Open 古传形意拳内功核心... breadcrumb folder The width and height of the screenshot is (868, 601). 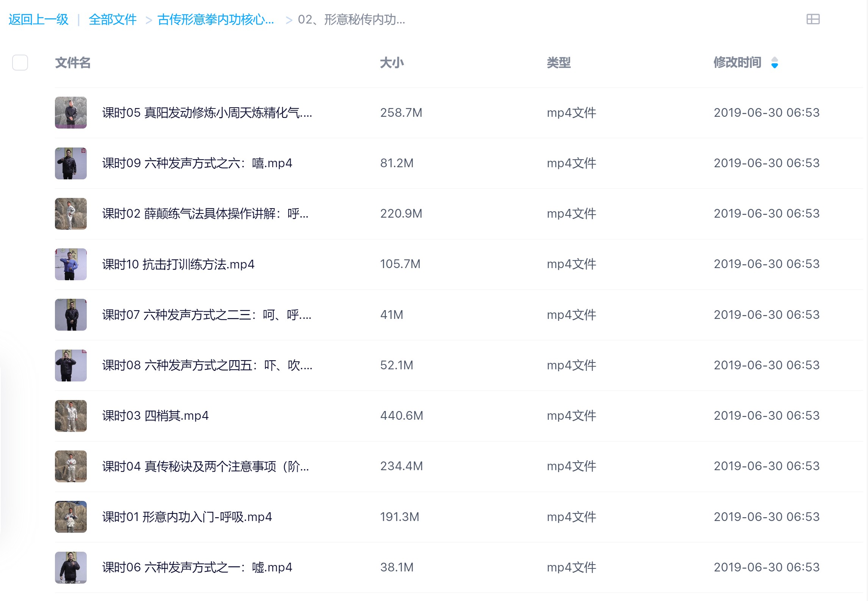tap(216, 19)
